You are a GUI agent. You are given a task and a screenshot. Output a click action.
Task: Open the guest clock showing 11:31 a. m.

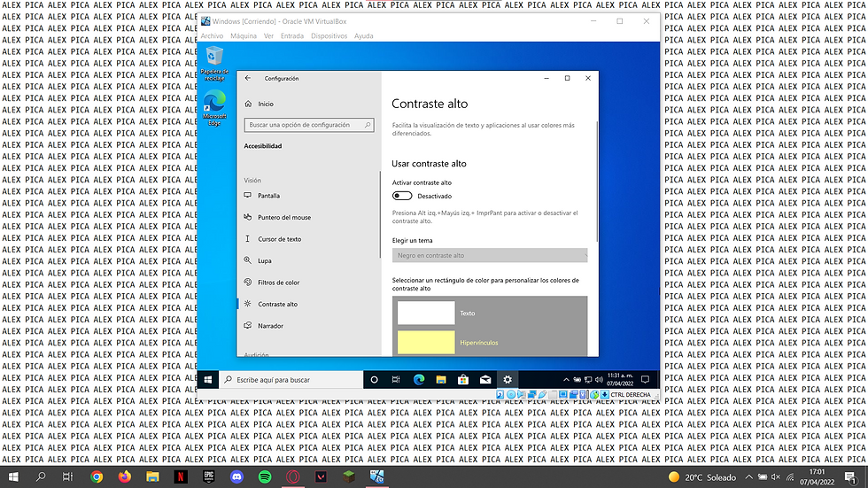tap(620, 380)
